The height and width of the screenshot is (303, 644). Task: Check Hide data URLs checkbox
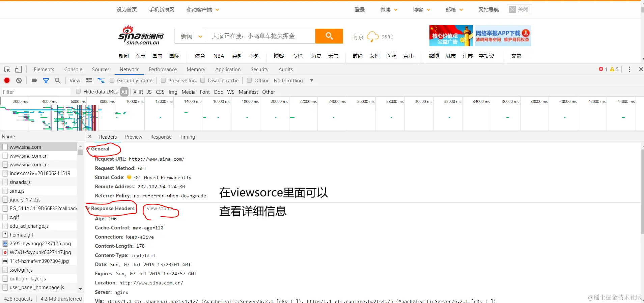pyautogui.click(x=78, y=91)
